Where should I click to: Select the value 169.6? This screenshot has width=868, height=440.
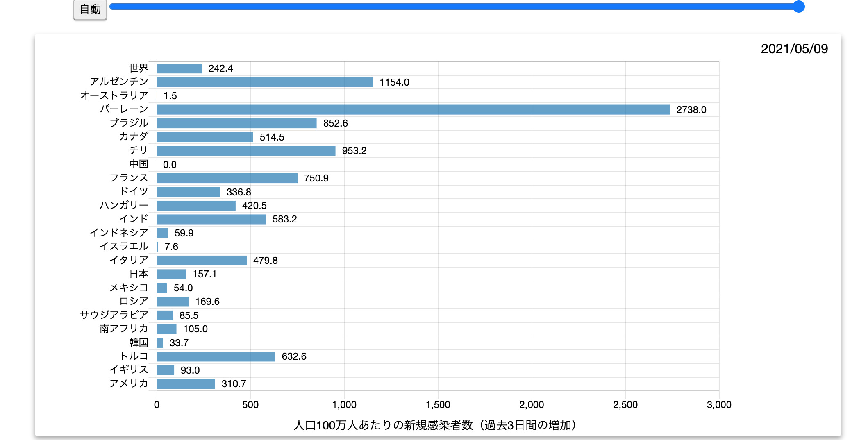tap(207, 302)
